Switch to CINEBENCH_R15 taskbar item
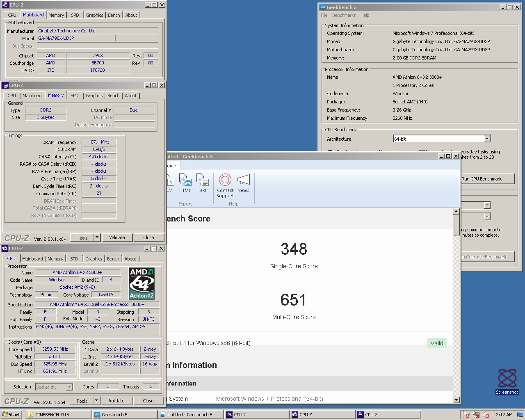The height and width of the screenshot is (420, 525). 58,415
